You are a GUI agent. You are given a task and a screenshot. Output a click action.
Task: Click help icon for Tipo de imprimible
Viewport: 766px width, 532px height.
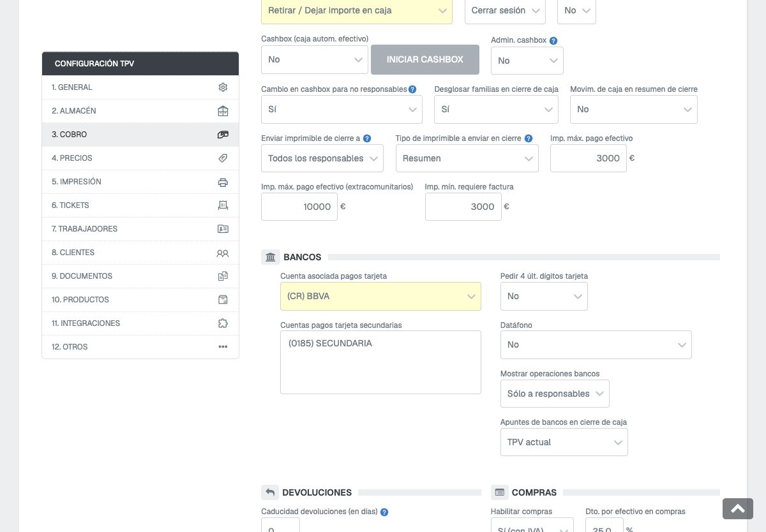[x=529, y=138]
